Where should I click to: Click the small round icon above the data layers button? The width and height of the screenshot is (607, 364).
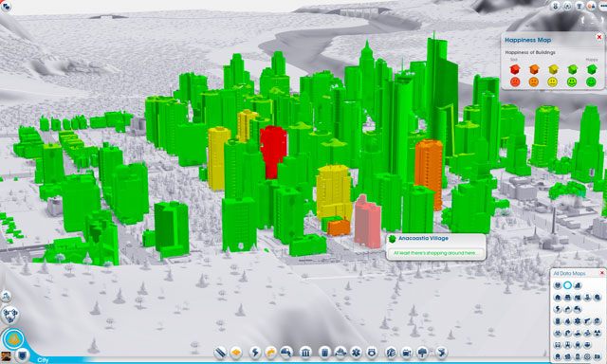coord(5,297)
